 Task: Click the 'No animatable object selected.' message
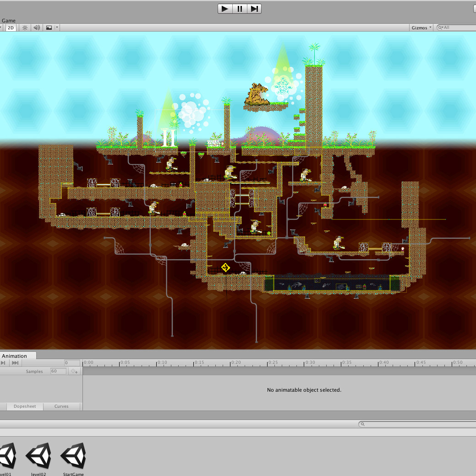coord(304,390)
